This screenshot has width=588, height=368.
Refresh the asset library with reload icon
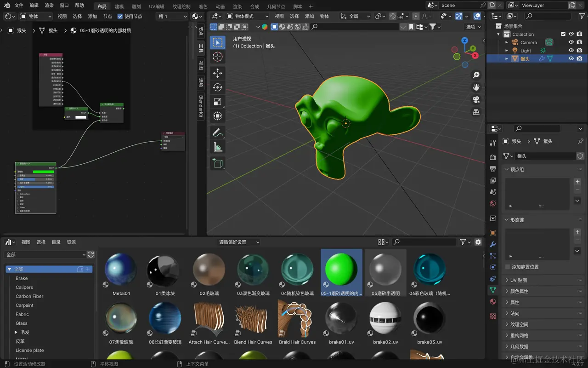point(90,254)
